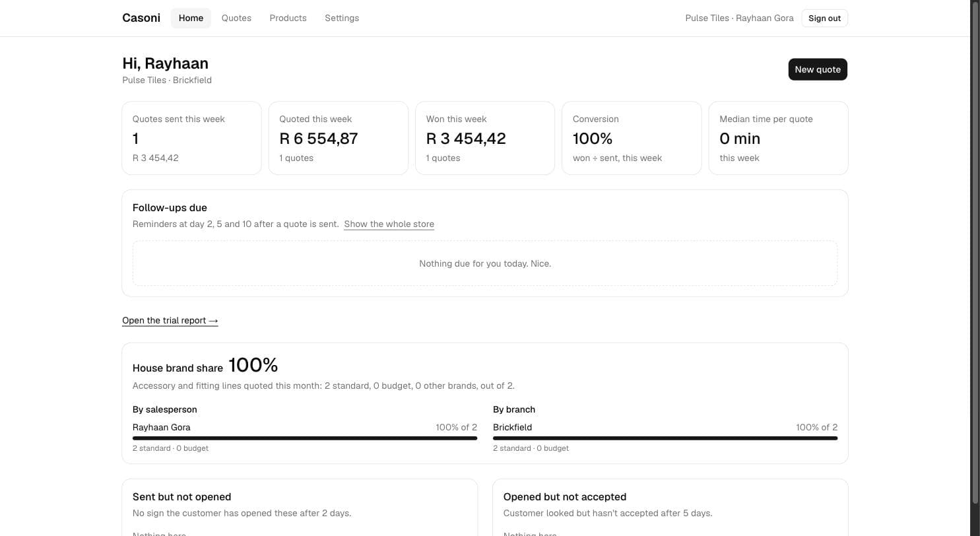980x536 pixels.
Task: Click the Sign out button
Action: point(824,18)
